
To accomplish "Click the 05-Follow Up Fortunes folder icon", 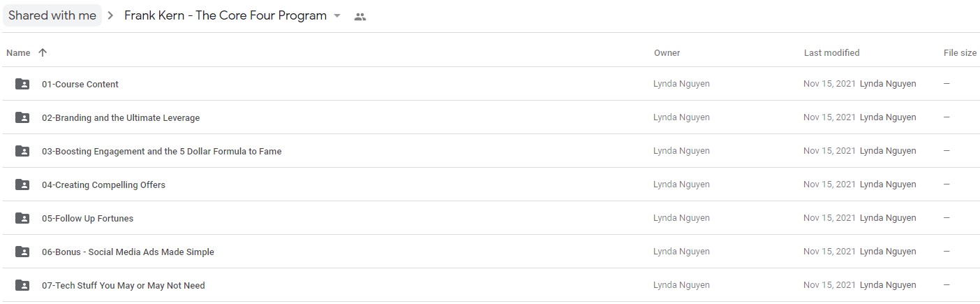I will click(x=22, y=218).
